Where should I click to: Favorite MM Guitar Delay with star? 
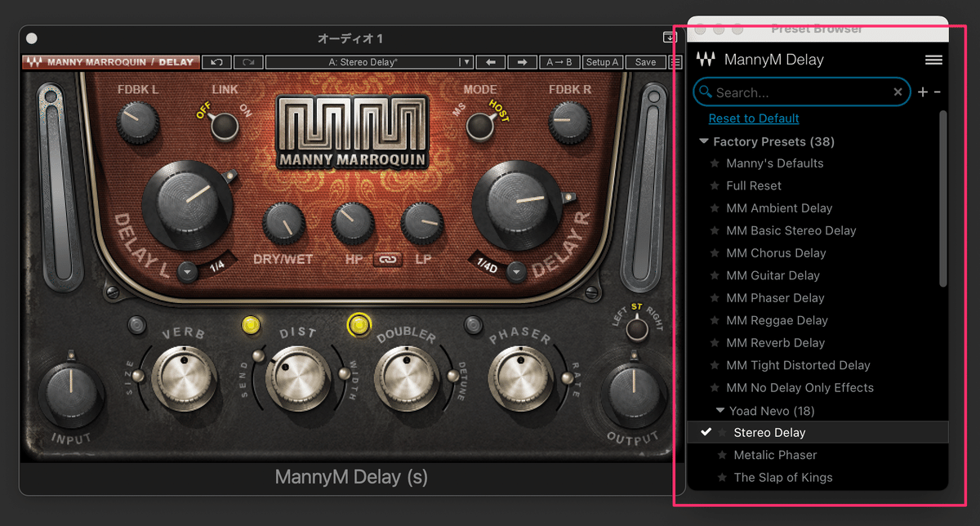click(715, 275)
